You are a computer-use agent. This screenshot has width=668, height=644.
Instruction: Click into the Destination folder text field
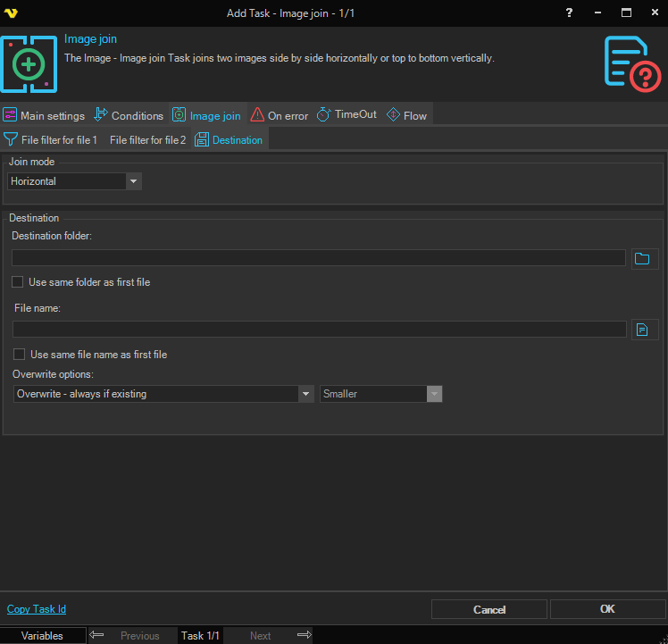tap(318, 258)
